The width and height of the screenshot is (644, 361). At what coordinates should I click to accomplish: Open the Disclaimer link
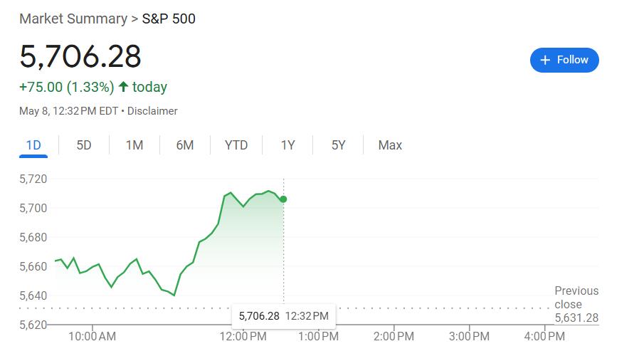tap(152, 111)
